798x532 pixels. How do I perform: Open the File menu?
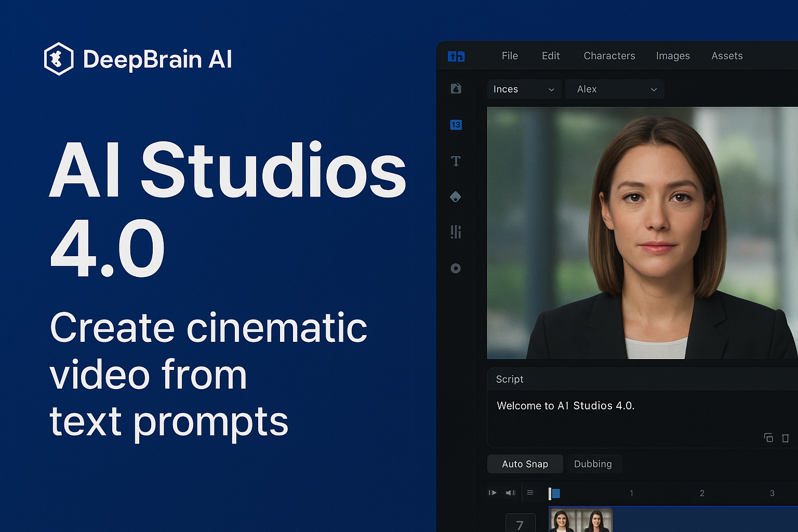(x=510, y=56)
